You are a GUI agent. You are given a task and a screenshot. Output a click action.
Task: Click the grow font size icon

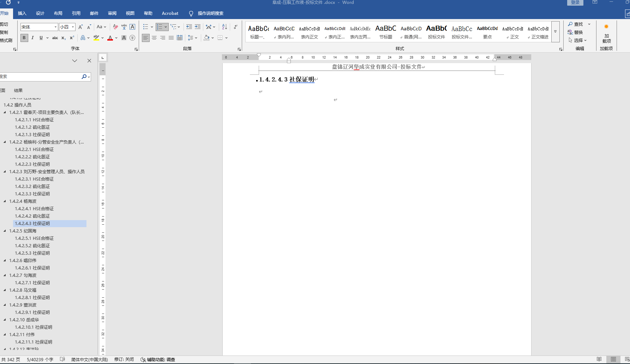tap(80, 27)
